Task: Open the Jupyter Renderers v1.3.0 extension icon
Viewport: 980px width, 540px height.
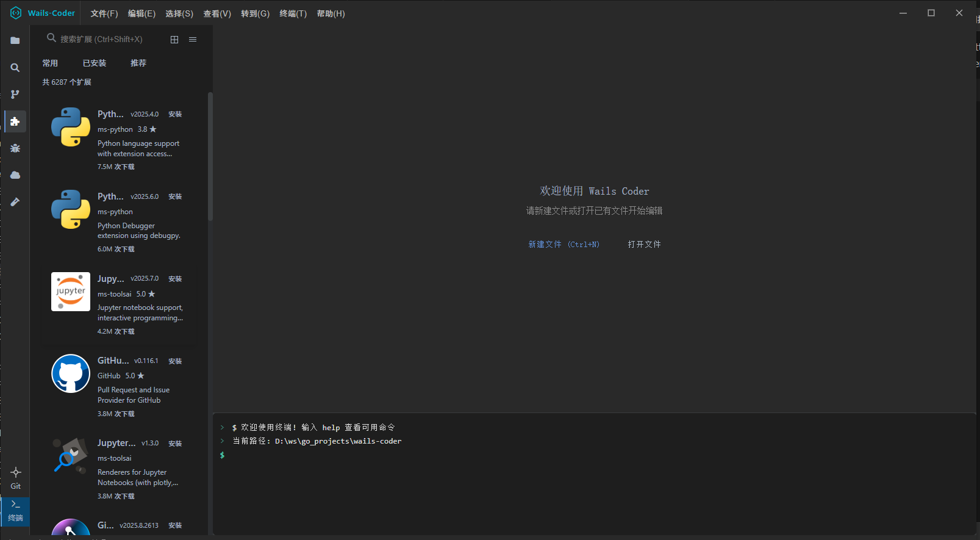Action: click(x=71, y=456)
